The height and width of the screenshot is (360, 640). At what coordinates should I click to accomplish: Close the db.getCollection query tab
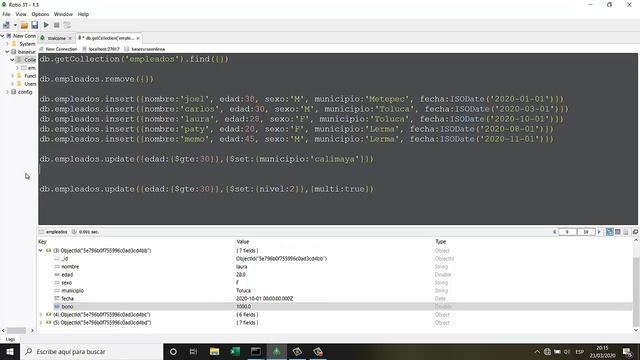(138, 38)
